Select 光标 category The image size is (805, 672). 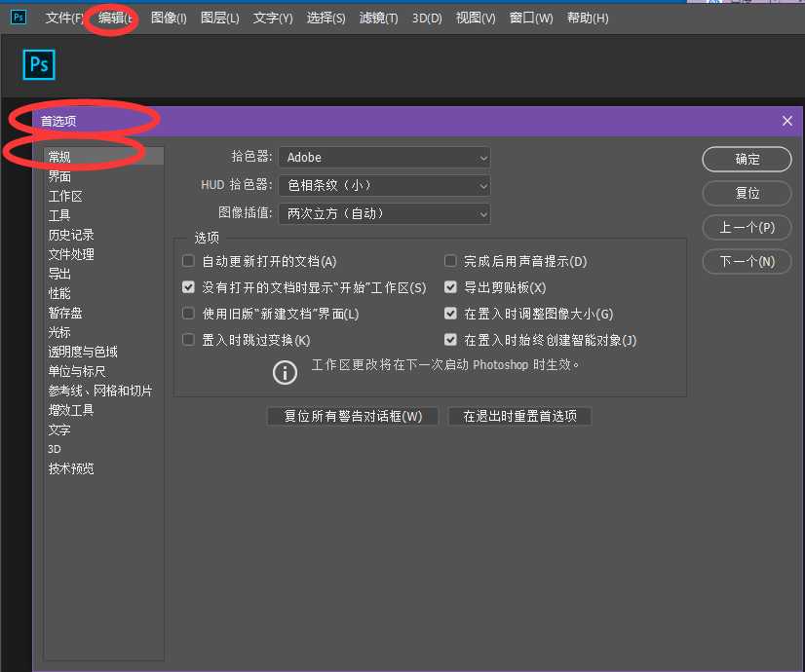click(x=59, y=332)
